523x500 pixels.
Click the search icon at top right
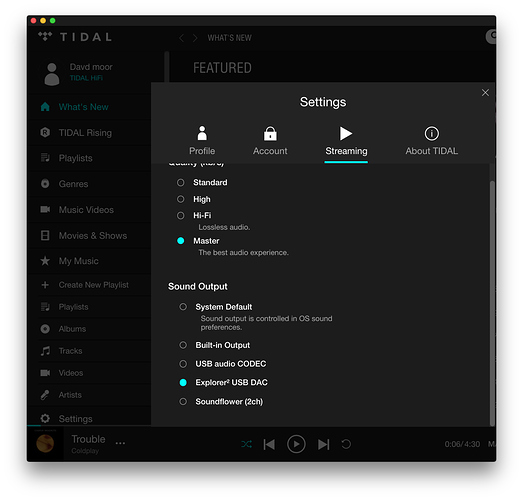coord(491,36)
